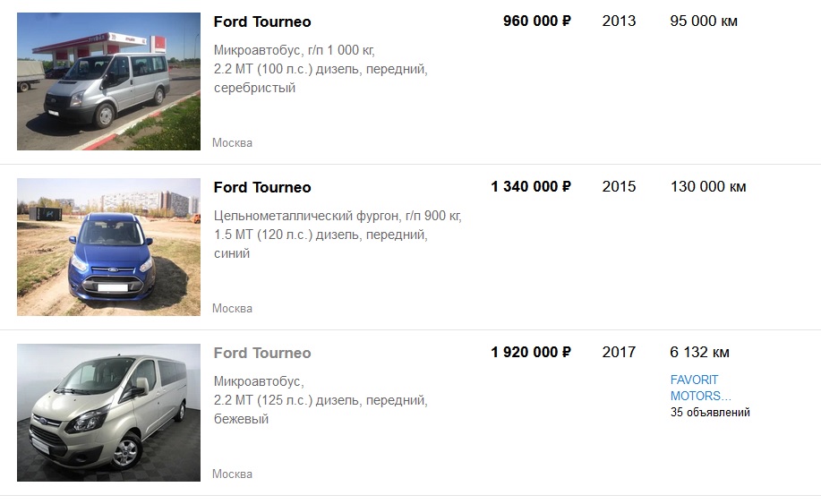The image size is (821, 504).
Task: Click "Москва" under the blue Tourneo listing
Action: (x=232, y=308)
